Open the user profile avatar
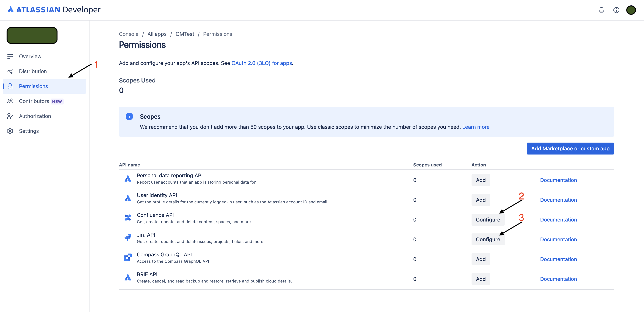Image resolution: width=644 pixels, height=312 pixels. click(631, 10)
